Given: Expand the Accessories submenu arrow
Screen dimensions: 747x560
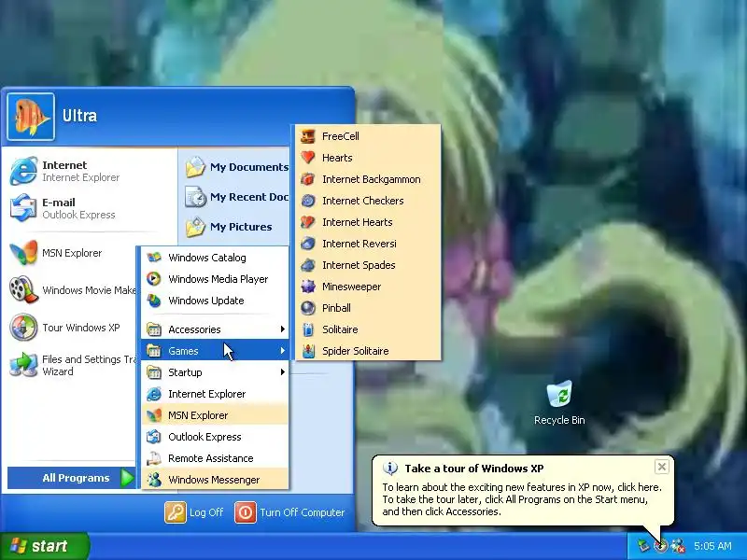Looking at the screenshot, I should coord(283,329).
